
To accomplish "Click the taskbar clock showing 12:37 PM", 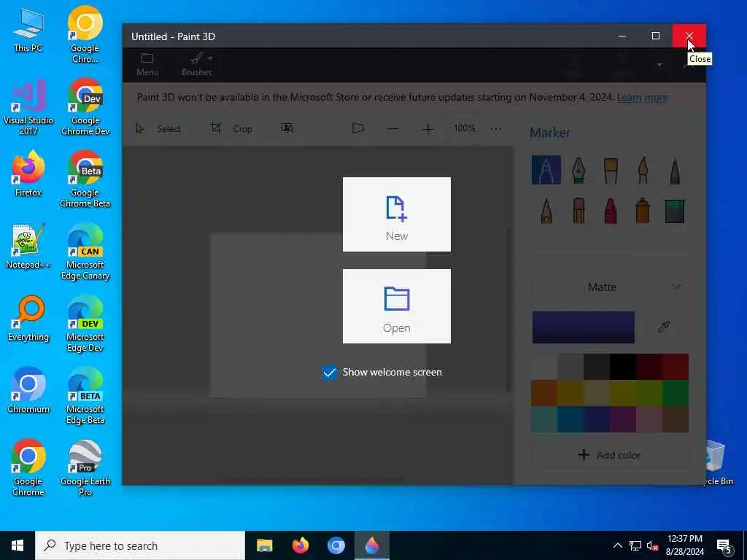I will [685, 545].
